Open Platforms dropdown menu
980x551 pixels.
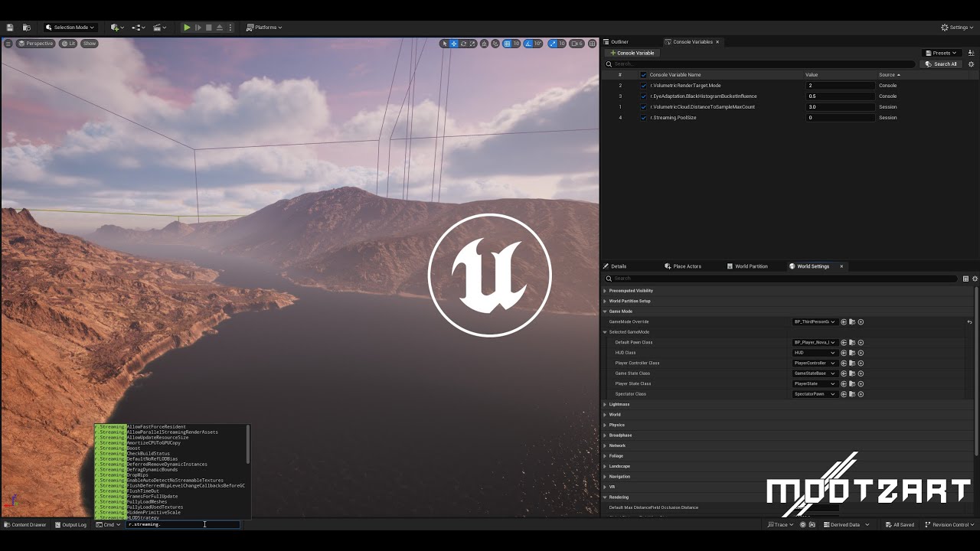(264, 28)
